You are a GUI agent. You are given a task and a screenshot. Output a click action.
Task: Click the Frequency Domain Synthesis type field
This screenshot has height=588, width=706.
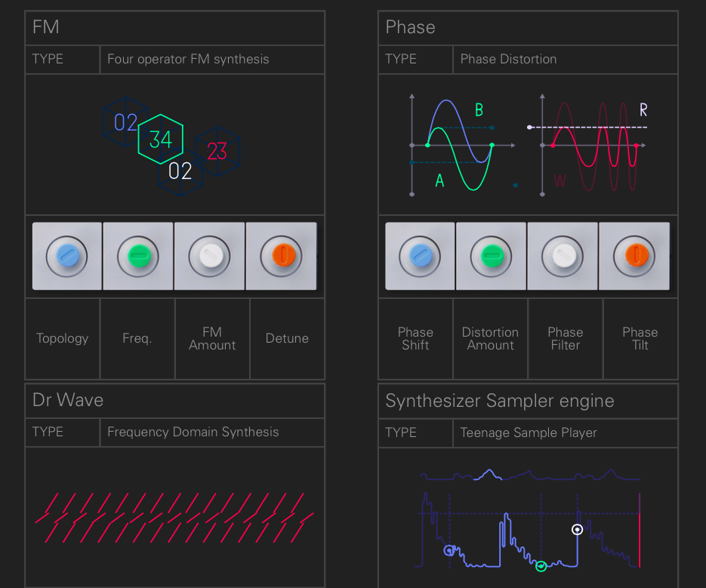coord(212,433)
